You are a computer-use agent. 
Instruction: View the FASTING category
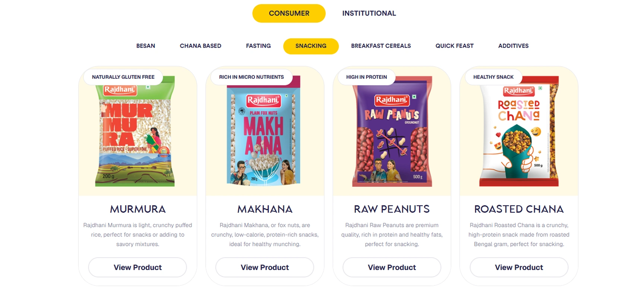pyautogui.click(x=258, y=46)
